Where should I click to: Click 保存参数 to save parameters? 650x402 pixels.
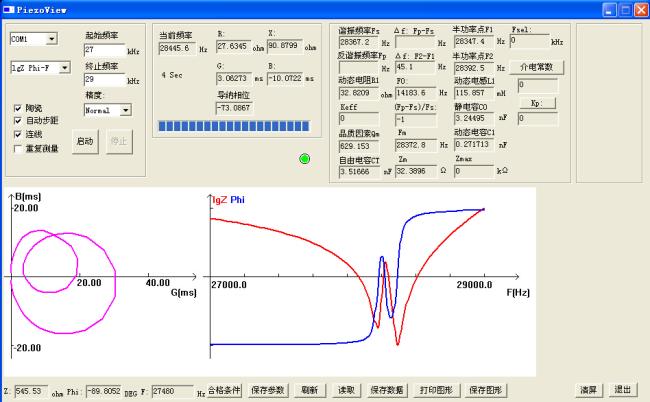(268, 390)
